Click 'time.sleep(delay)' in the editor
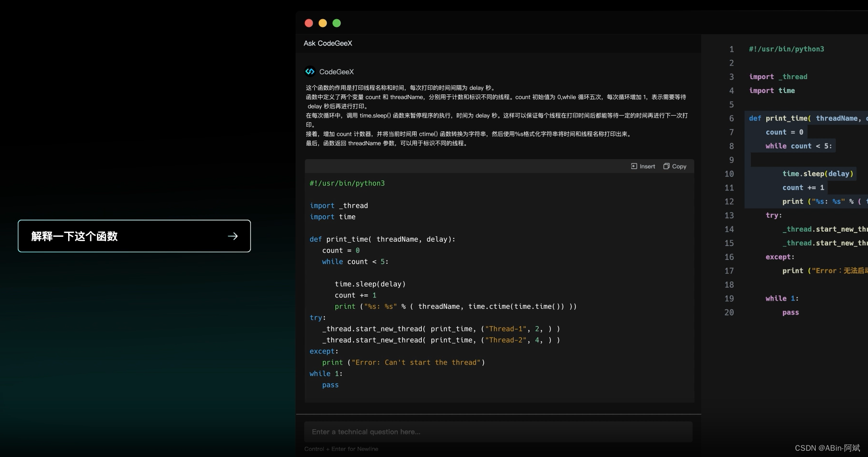 tap(818, 174)
